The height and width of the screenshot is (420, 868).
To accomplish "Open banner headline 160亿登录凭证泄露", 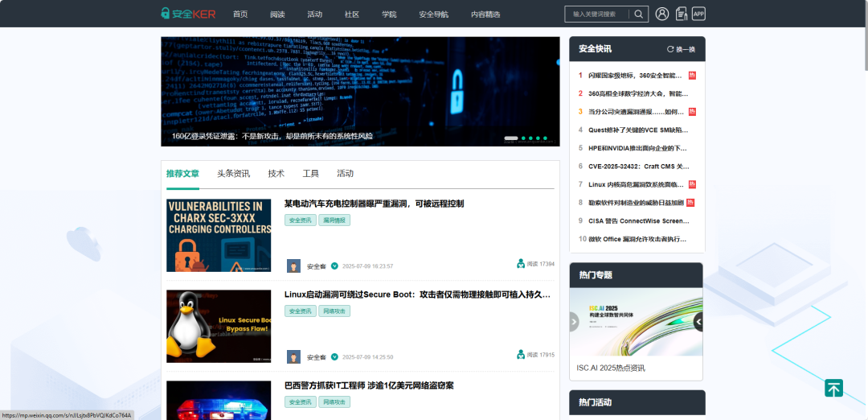I will 272,136.
